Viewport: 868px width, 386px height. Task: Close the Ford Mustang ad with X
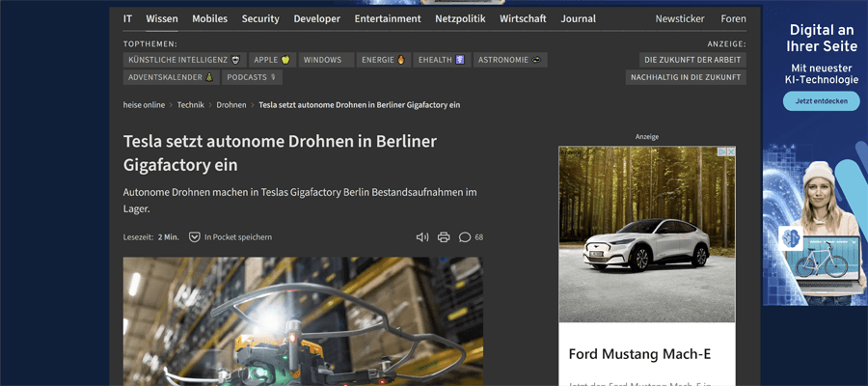(731, 152)
